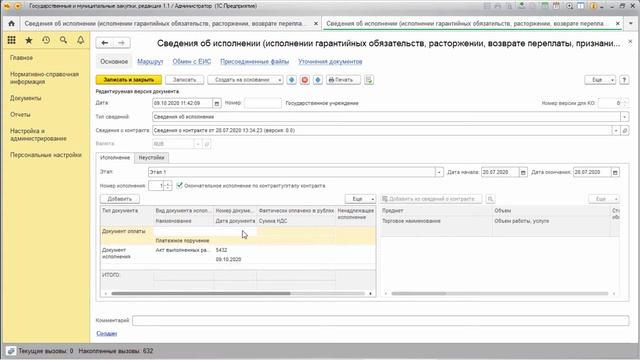This screenshot has height=360, width=640.
Task: Click into Комментарий input field
Action: coord(380,321)
